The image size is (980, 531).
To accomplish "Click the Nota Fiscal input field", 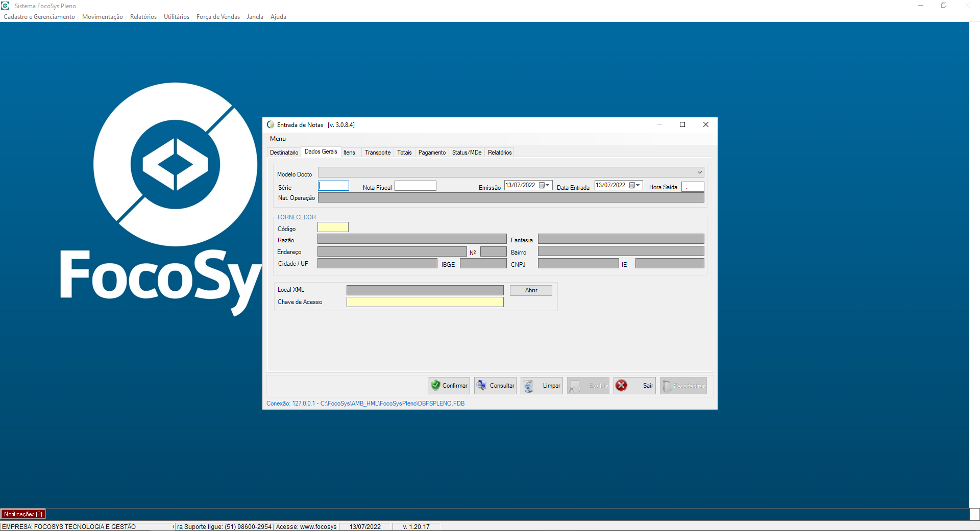I will coord(415,186).
